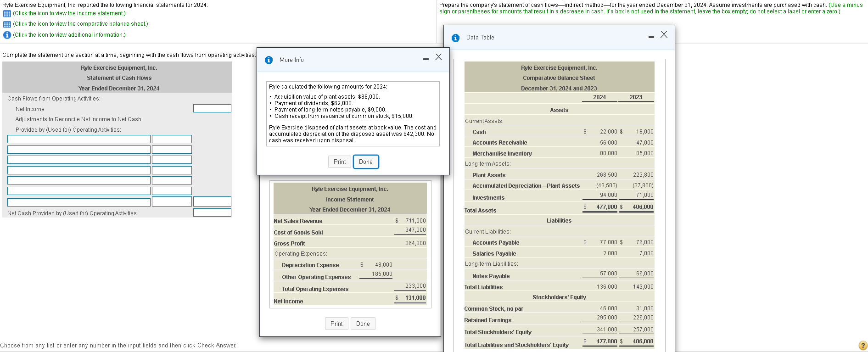Open the second adjustment label dropdown
Viewport: 868px width, 352px height.
click(x=79, y=150)
